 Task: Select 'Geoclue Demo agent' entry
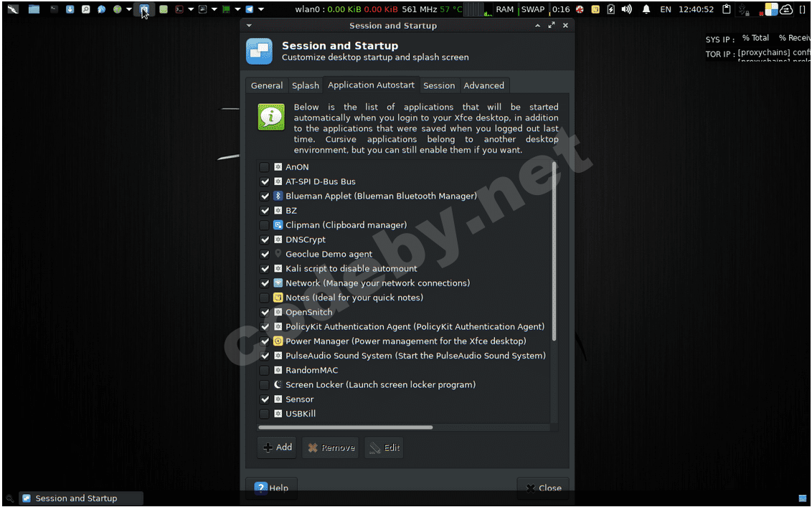[x=329, y=254]
